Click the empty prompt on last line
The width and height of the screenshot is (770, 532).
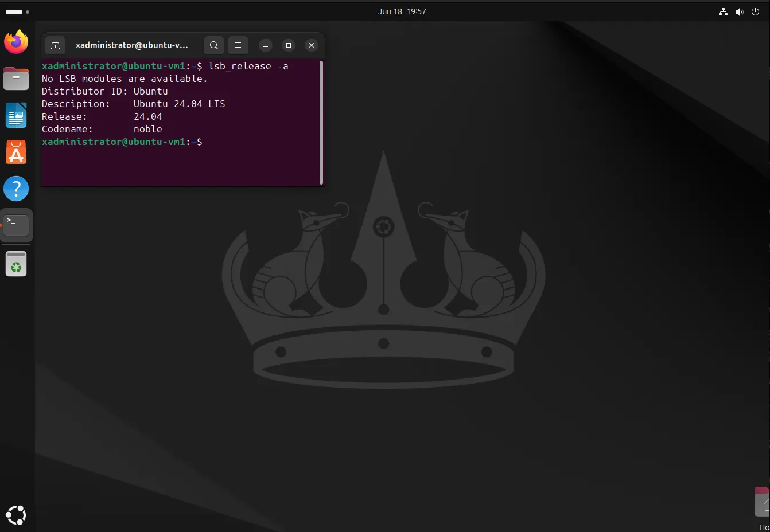pyautogui.click(x=122, y=142)
